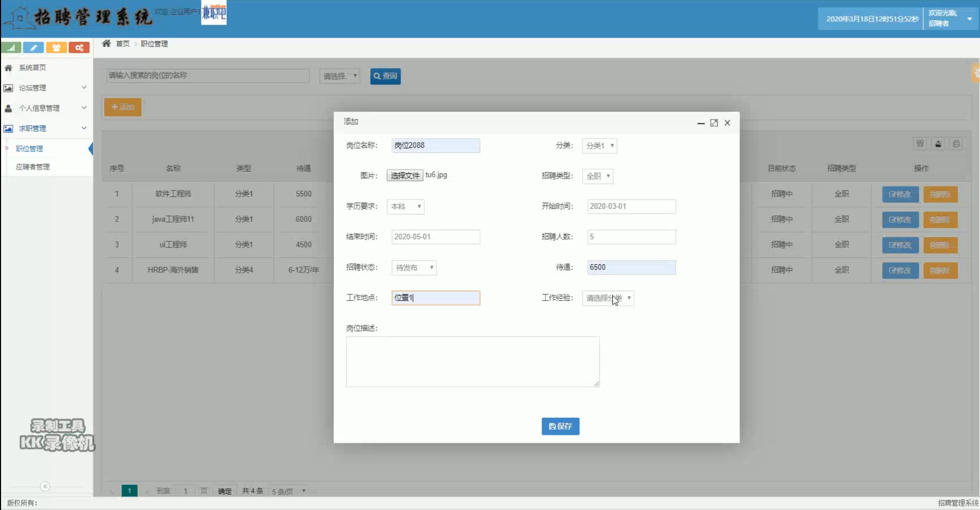
Task: Click the 首页 breadcrumb link
Action: [x=123, y=44]
